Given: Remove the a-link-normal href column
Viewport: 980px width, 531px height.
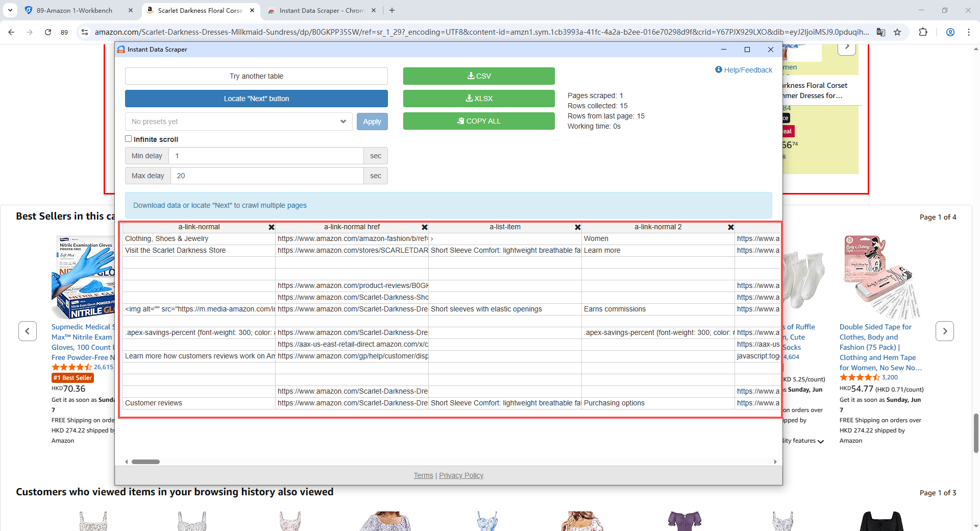Looking at the screenshot, I should pos(425,227).
